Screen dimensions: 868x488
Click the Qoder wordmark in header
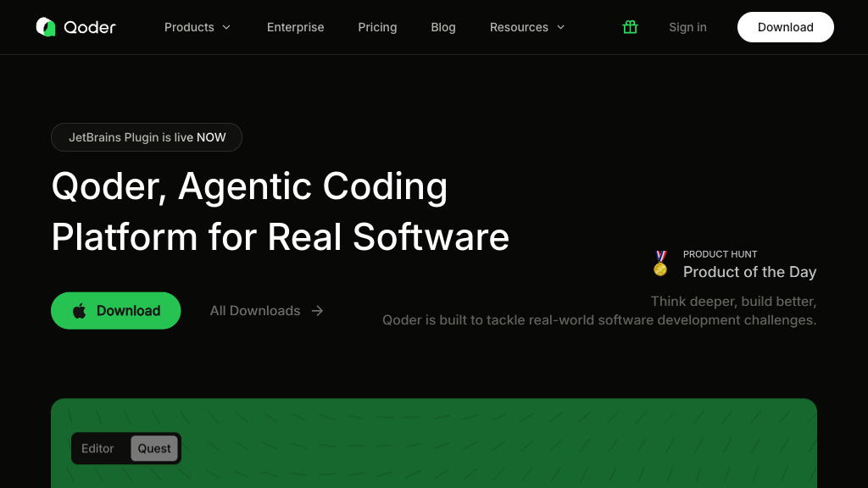pos(90,27)
